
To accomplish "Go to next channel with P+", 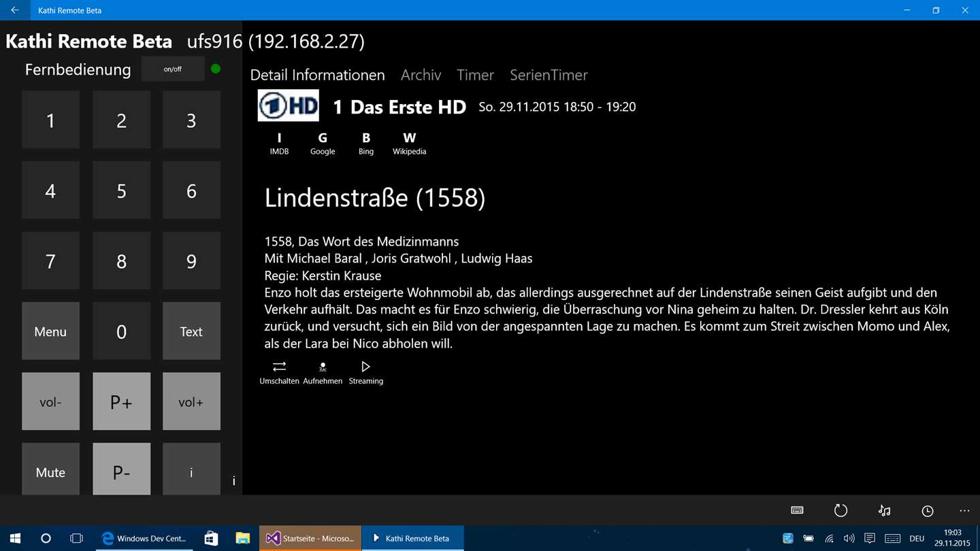I will (121, 401).
